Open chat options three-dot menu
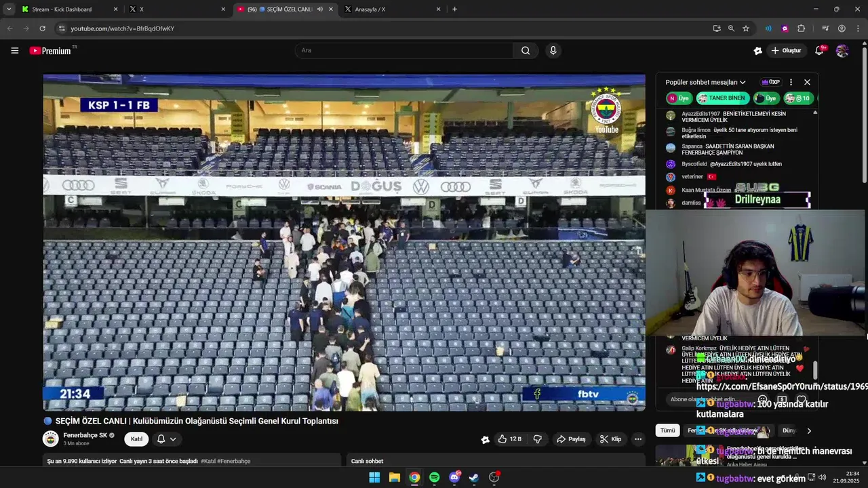Viewport: 868px width, 488px height. [x=791, y=82]
